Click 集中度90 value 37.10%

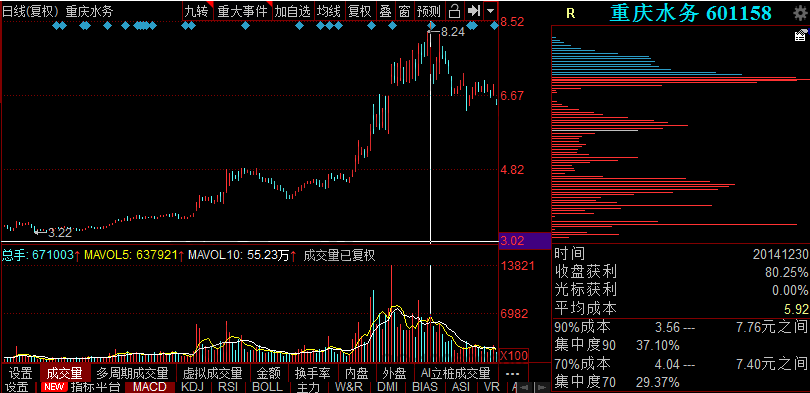pyautogui.click(x=658, y=345)
